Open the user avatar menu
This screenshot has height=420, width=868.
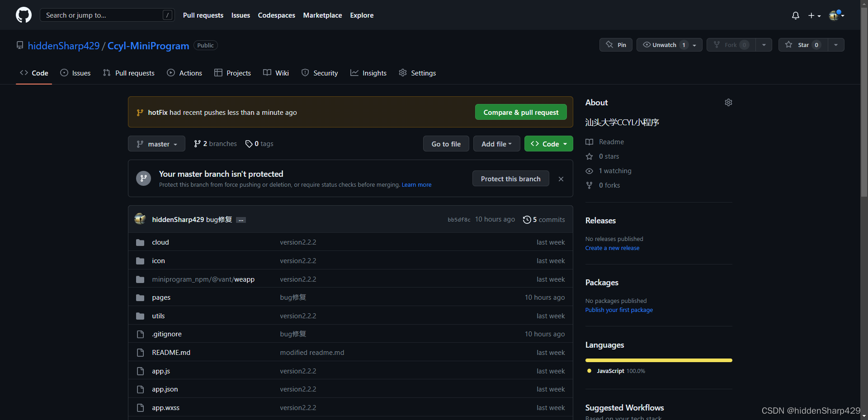coord(837,15)
